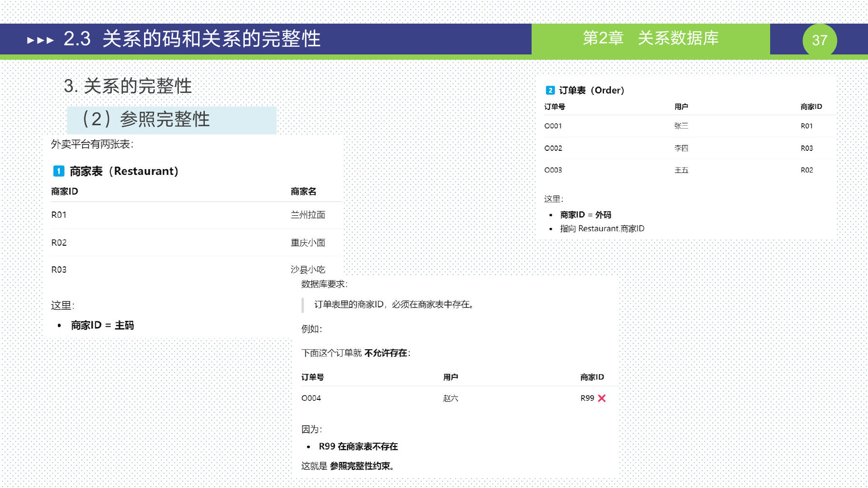Select order number O003
This screenshot has width=868, height=488.
[x=553, y=170]
